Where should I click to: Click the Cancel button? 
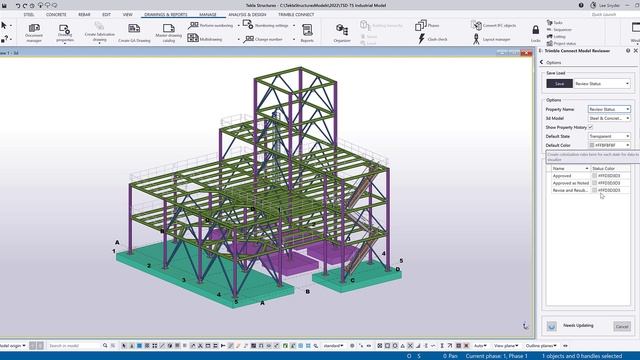tap(622, 326)
